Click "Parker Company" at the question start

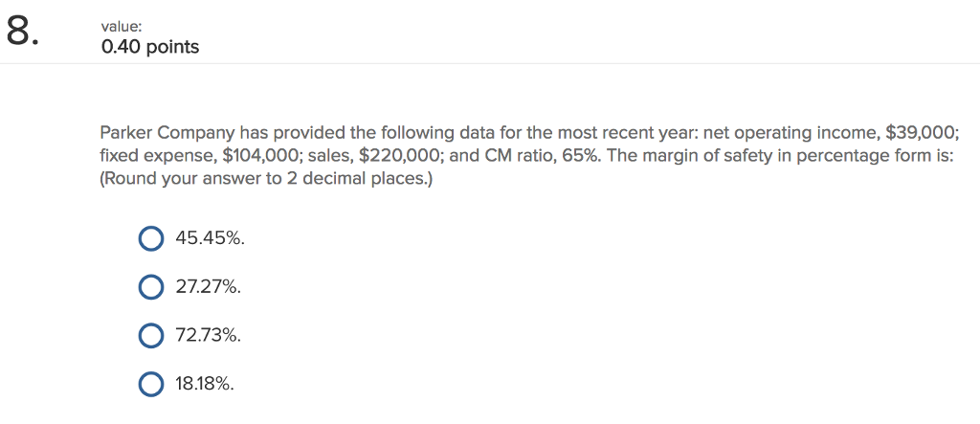167,133
